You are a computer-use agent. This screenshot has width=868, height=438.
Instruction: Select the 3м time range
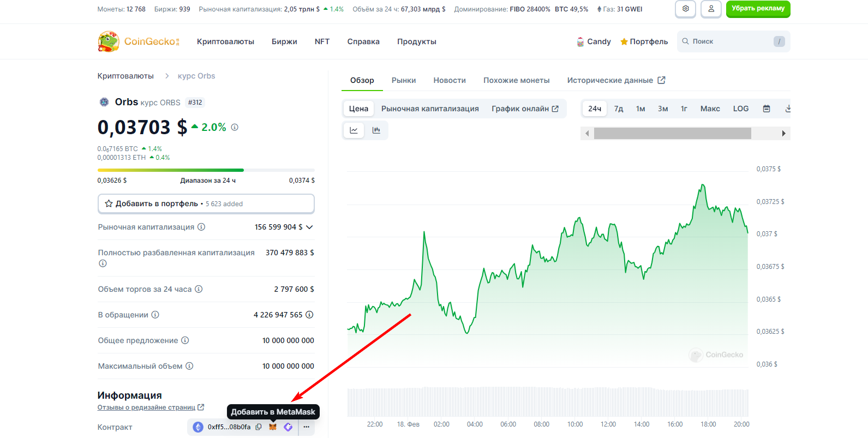click(x=663, y=109)
